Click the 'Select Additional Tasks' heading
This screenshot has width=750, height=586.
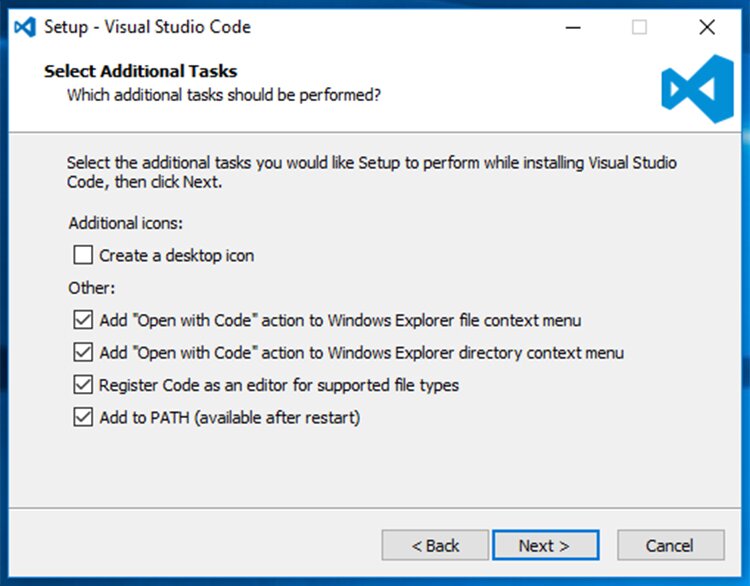click(141, 71)
